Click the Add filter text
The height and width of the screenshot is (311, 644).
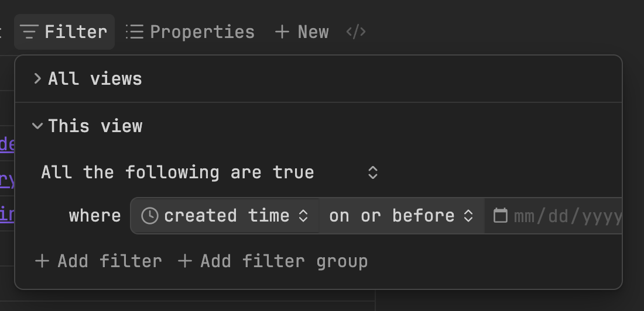[x=109, y=261]
